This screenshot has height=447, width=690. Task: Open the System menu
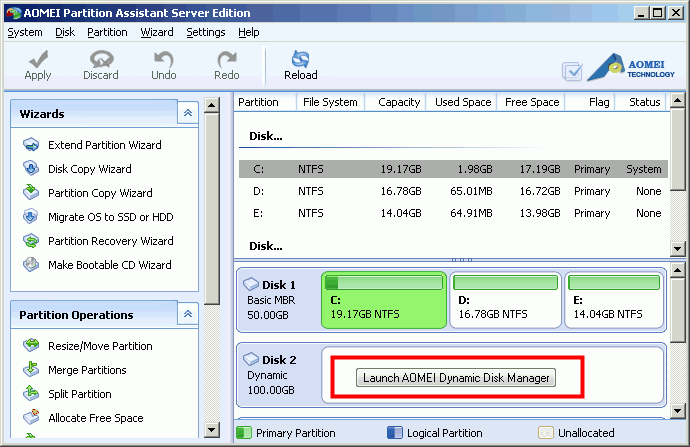click(x=25, y=32)
